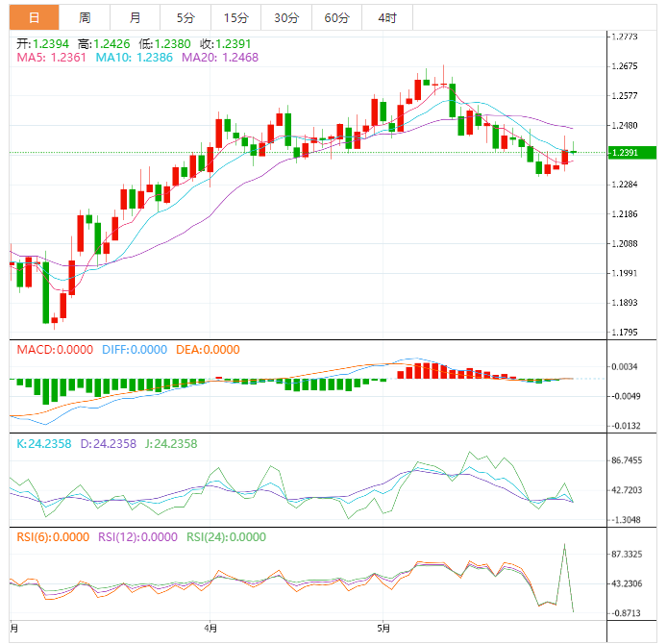Switch to the 5分 chart interval
Viewport: 667px width, 644px height.
pos(185,17)
